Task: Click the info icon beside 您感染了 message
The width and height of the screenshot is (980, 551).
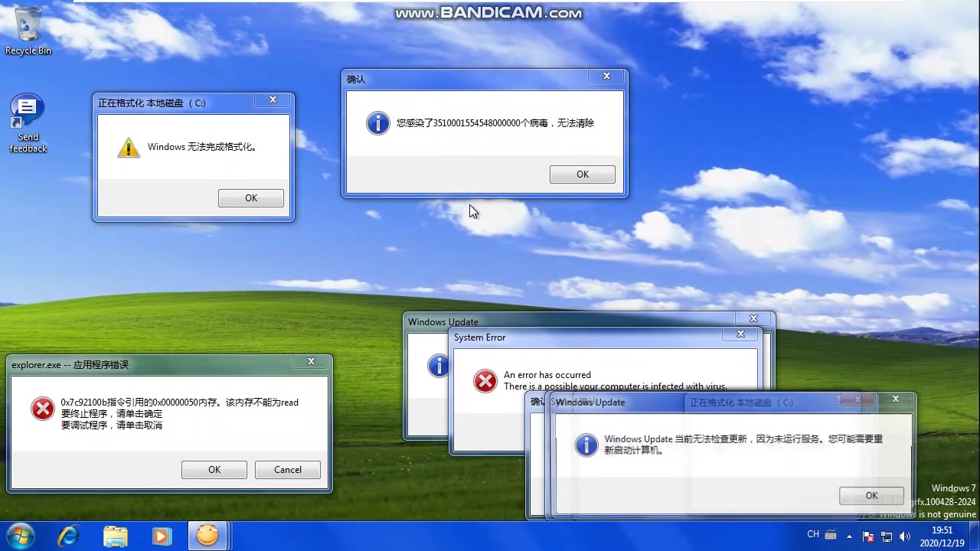Action: coord(378,123)
